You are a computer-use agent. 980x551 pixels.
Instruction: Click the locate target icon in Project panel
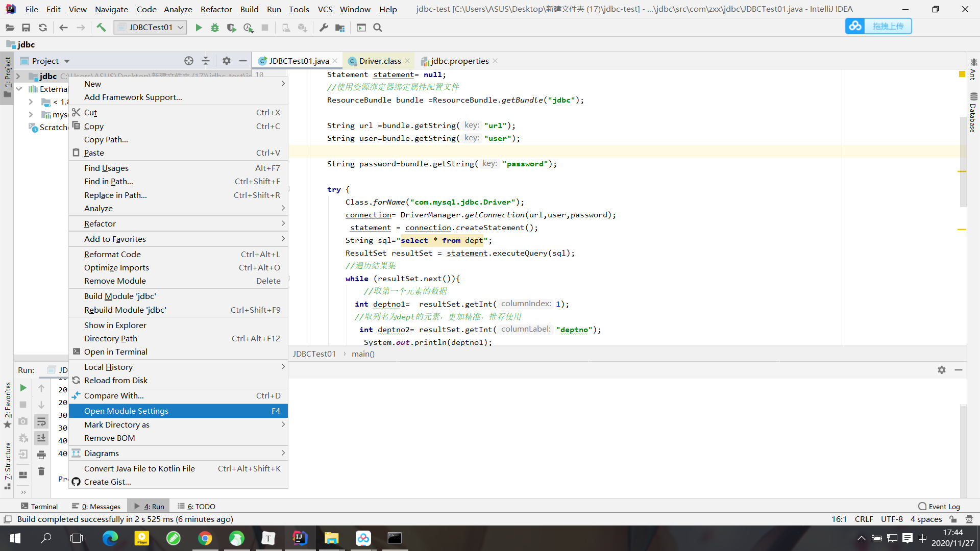point(189,61)
